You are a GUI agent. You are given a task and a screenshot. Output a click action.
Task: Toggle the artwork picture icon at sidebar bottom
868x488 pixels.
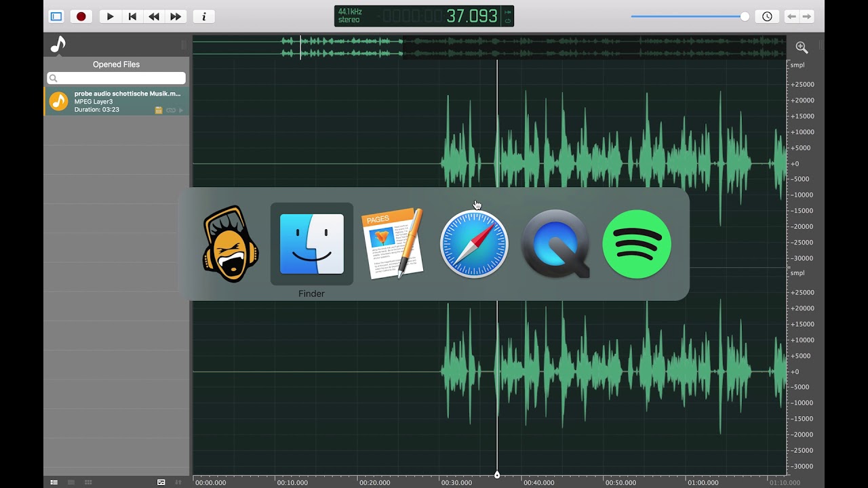[161, 482]
